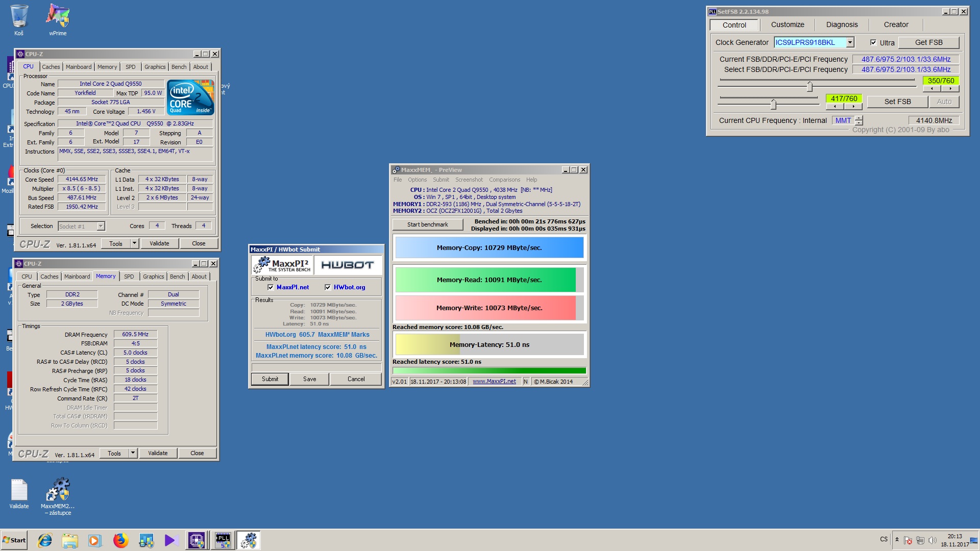980x551 pixels.
Task: Switch to CPU-Z via its taskbar button
Action: pos(197,540)
